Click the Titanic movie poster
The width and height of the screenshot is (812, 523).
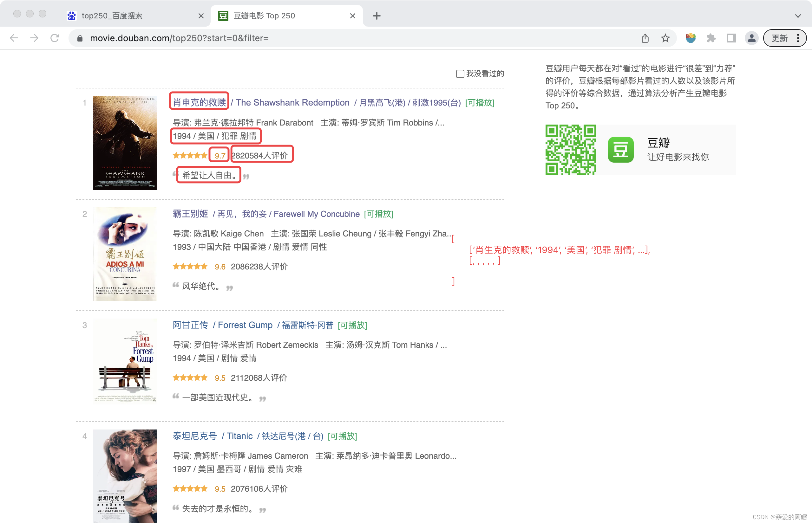125,475
